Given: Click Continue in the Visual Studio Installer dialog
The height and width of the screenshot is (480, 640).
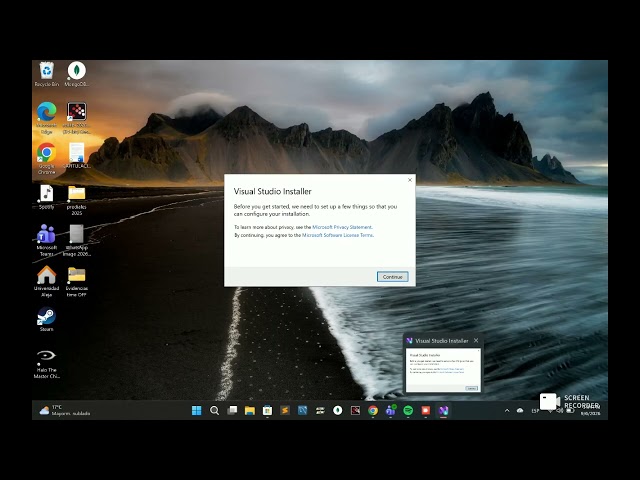Looking at the screenshot, I should (x=392, y=277).
